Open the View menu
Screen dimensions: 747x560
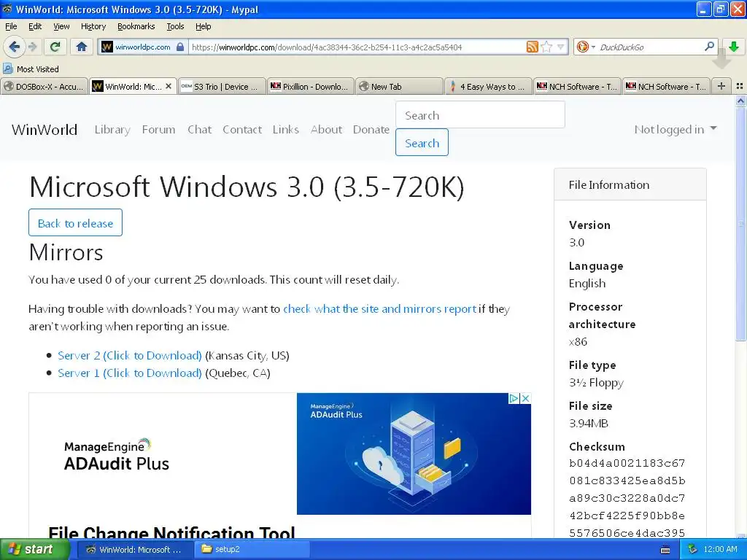point(61,26)
